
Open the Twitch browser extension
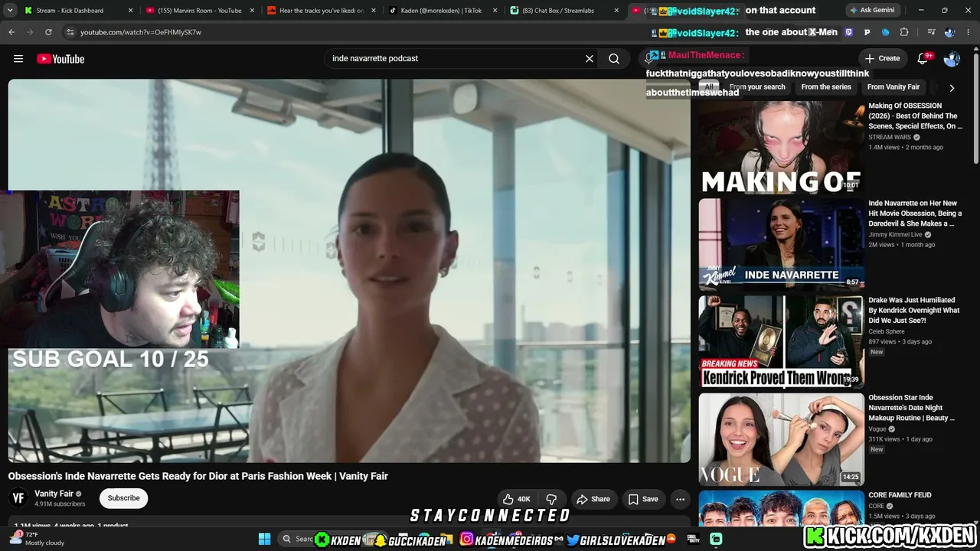(848, 32)
